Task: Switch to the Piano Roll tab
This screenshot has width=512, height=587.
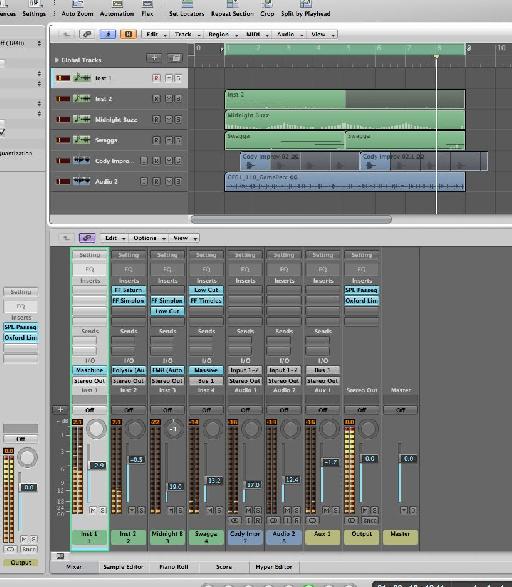Action: click(x=174, y=567)
